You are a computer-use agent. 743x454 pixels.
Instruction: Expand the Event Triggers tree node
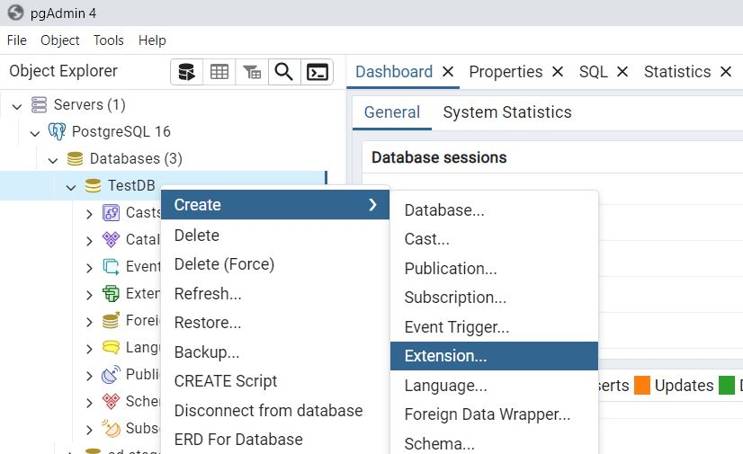(x=90, y=268)
